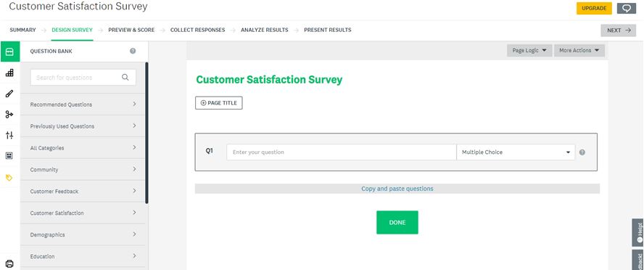Click the Copy and paste questions link
Image resolution: width=644 pixels, height=270 pixels.
397,189
